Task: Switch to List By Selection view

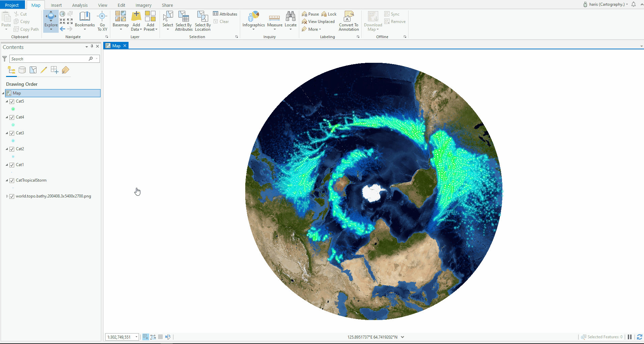Action: coord(33,70)
